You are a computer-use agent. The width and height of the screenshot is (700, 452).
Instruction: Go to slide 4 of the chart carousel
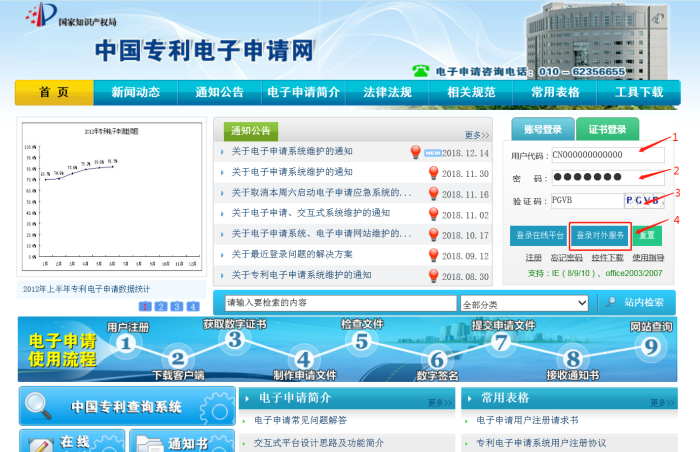(x=193, y=306)
